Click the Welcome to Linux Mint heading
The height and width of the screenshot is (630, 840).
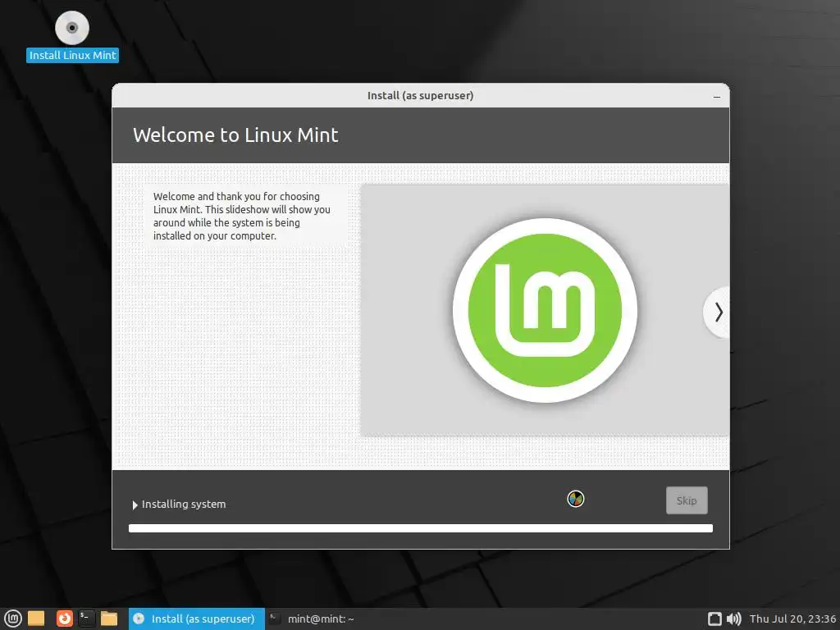pos(235,135)
